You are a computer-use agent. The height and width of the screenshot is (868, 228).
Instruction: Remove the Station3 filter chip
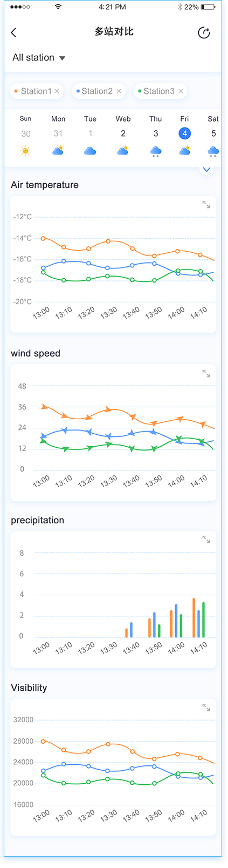pos(181,91)
